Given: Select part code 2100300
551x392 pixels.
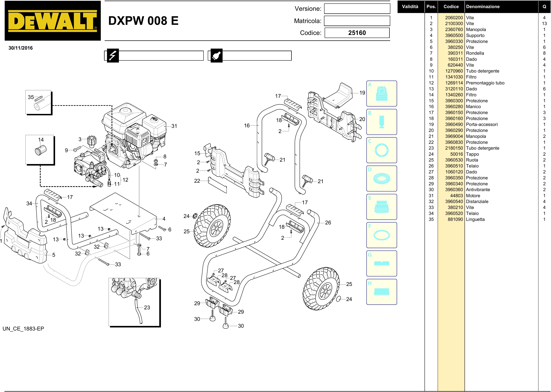Looking at the screenshot, I should (x=454, y=23).
